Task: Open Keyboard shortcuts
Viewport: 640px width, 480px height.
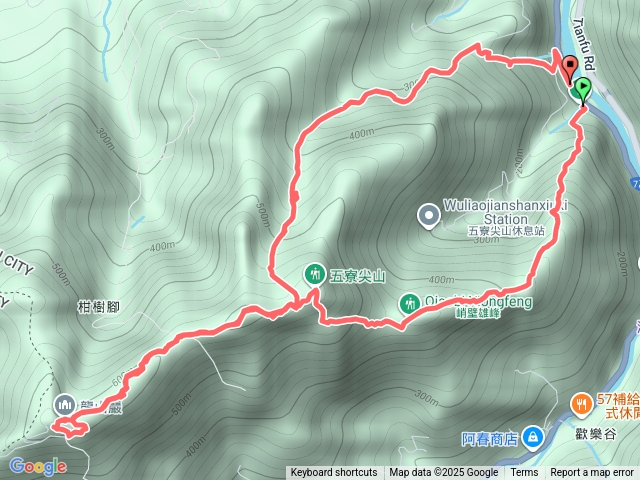Action: pos(334,473)
